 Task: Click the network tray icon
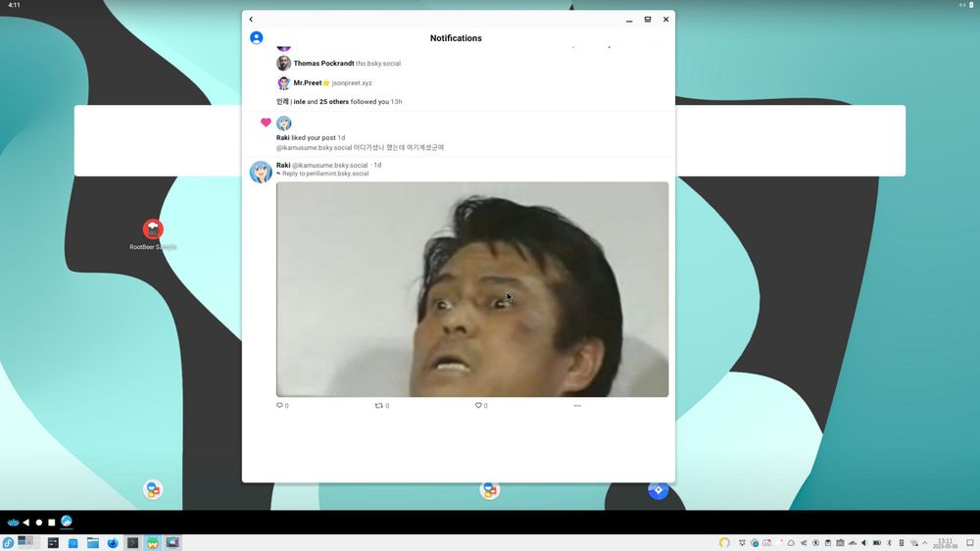pos(914,543)
